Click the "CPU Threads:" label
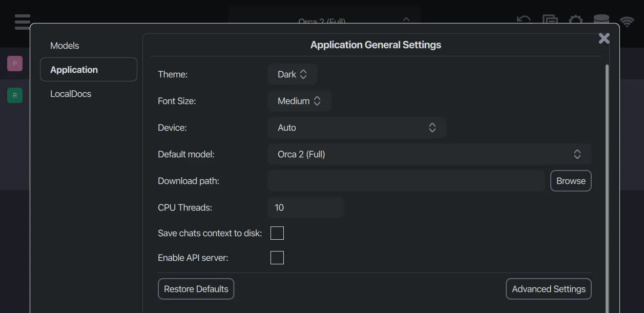The height and width of the screenshot is (313, 644). [185, 207]
